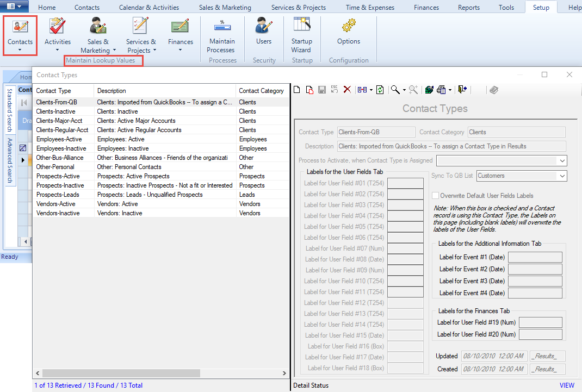Check Overwrite Default User Fields Labels

(x=435, y=196)
